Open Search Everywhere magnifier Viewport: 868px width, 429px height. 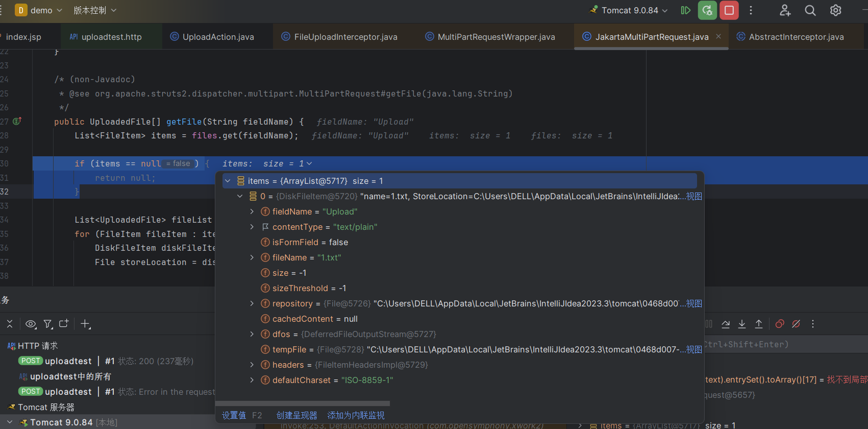[810, 10]
